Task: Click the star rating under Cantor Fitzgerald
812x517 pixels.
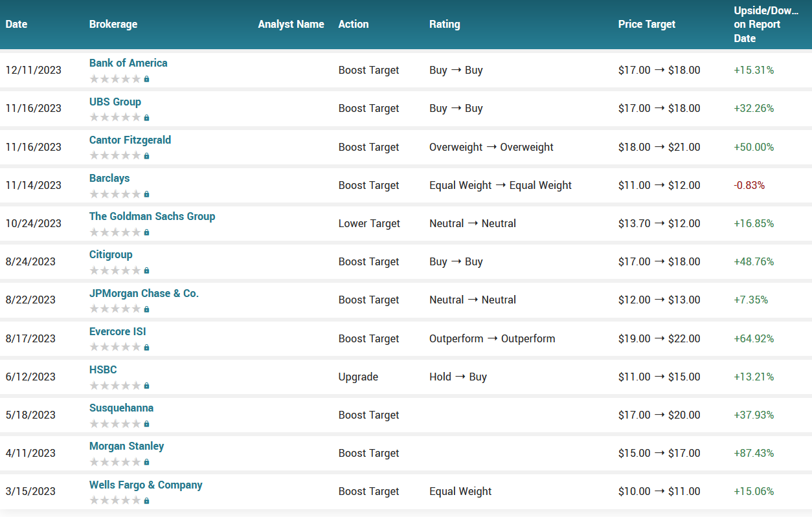Action: click(x=115, y=155)
